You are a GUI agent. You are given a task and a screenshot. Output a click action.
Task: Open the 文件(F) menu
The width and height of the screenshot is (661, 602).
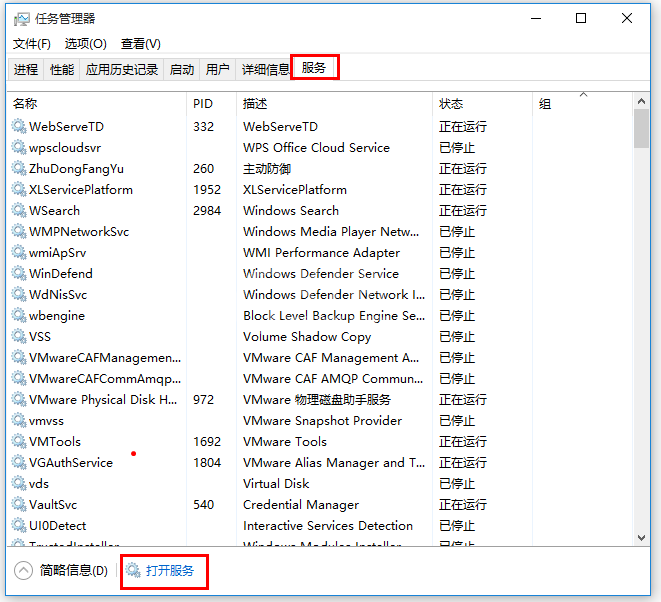[32, 44]
